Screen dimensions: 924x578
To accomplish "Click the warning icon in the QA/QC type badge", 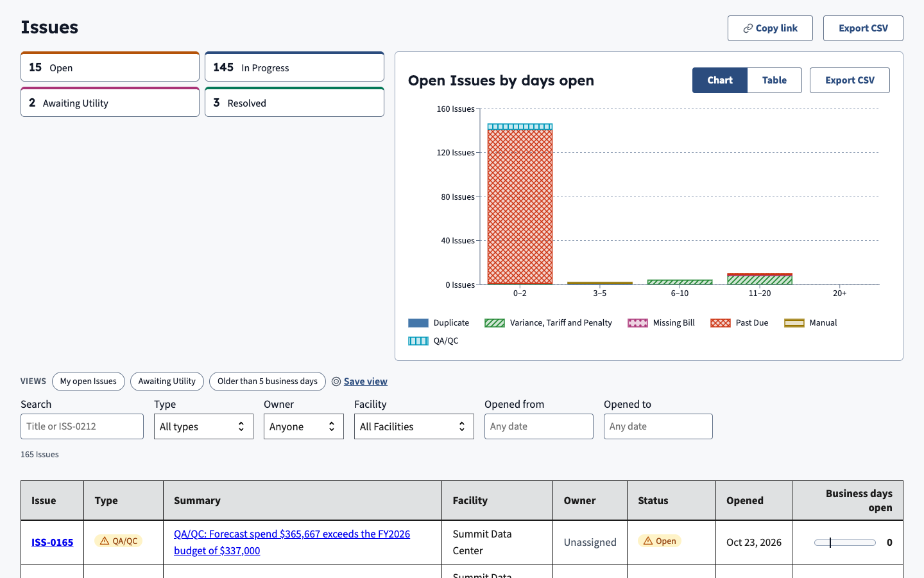I will [x=105, y=541].
